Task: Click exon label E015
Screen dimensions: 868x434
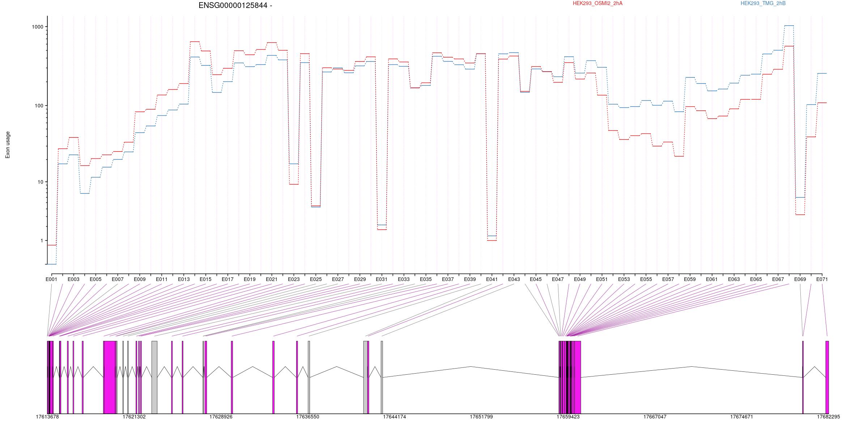Action: coord(205,279)
